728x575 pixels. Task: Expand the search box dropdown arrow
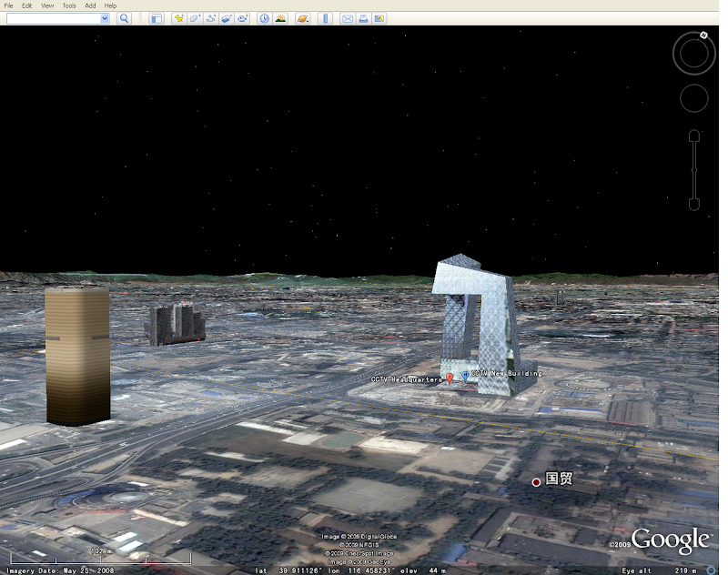(x=105, y=18)
